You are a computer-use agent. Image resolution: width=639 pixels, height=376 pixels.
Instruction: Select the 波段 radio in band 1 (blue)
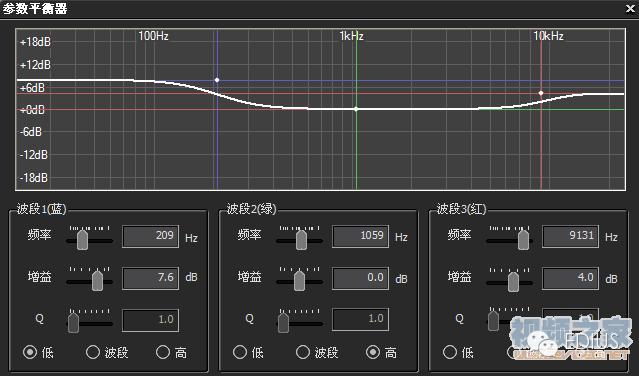pyautogui.click(x=93, y=352)
